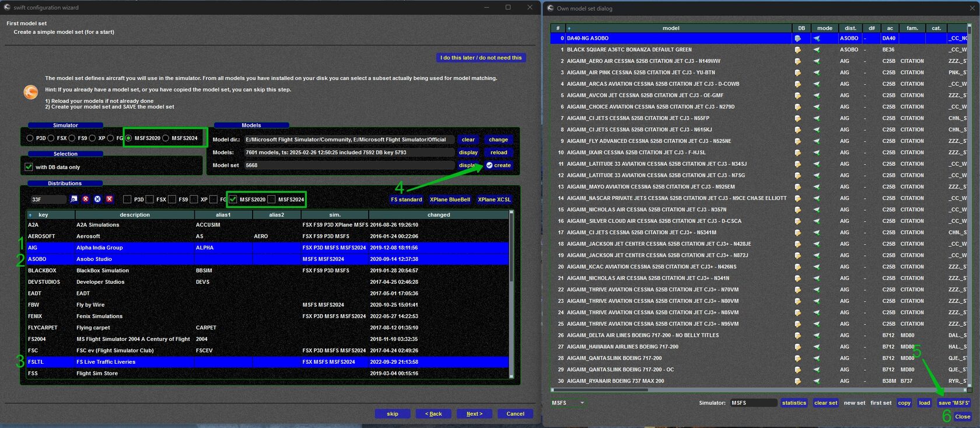Click the DB icon in the Arcas Aviation D-COWB row

point(797,84)
